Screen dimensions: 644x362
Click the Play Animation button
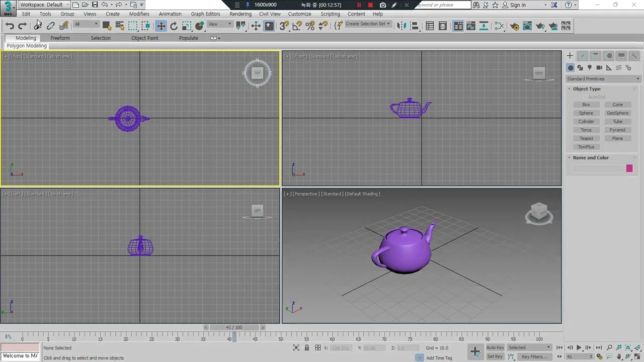pyautogui.click(x=579, y=347)
